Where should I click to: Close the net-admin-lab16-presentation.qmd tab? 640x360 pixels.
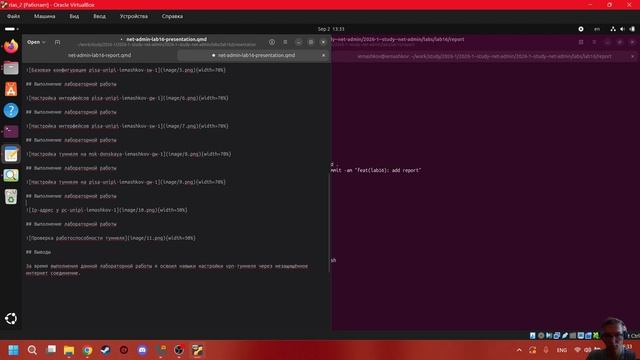coord(324,55)
